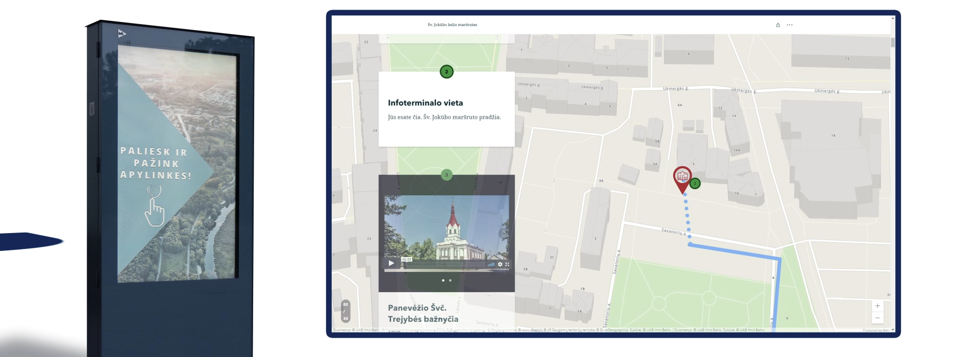Select the second carousel dot
This screenshot has width=980, height=357.
point(450,280)
